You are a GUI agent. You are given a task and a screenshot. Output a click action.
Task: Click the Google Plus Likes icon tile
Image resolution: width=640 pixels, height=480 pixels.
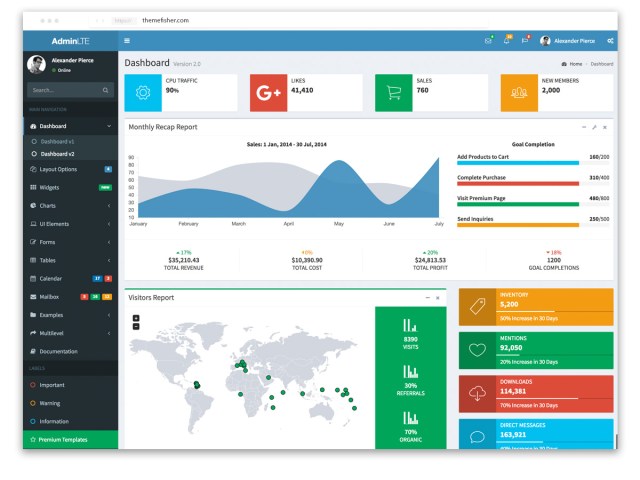click(x=268, y=93)
